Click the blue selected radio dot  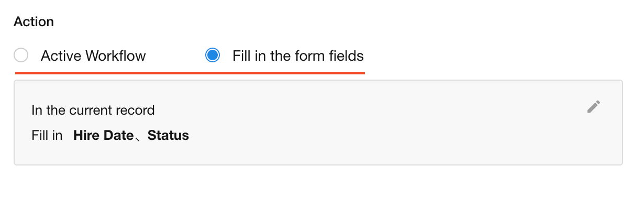click(x=213, y=56)
